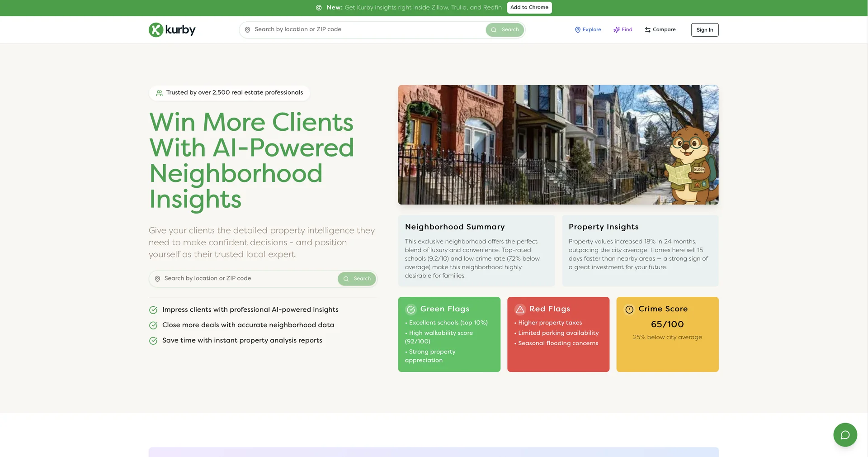Click the Chrome icon in the top banner
This screenshot has width=868, height=457.
coord(319,8)
